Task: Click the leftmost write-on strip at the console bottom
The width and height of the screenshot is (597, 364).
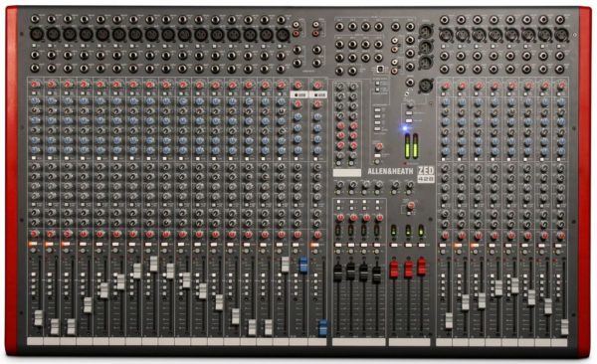Action: 35,341
